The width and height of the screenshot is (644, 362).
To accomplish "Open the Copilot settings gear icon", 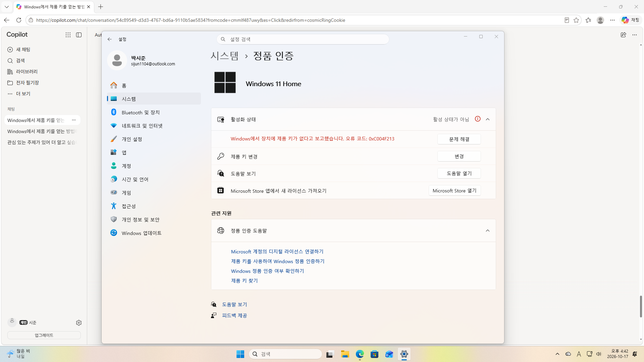I will click(x=79, y=322).
